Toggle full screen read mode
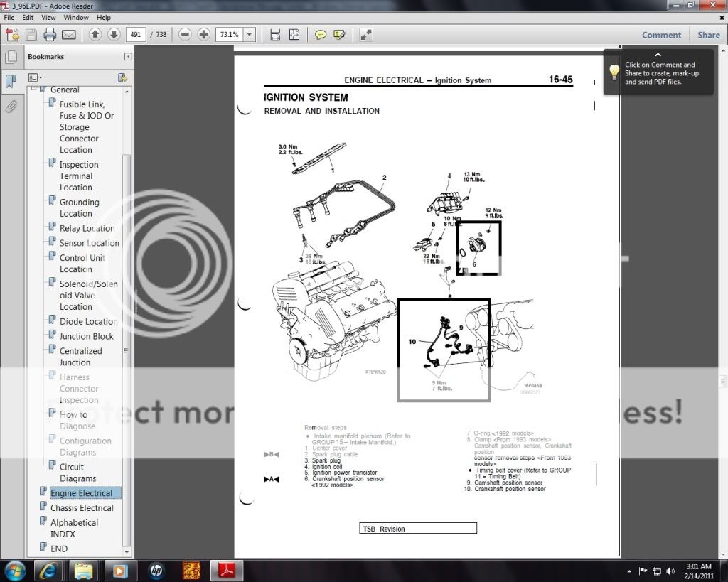 click(x=366, y=34)
